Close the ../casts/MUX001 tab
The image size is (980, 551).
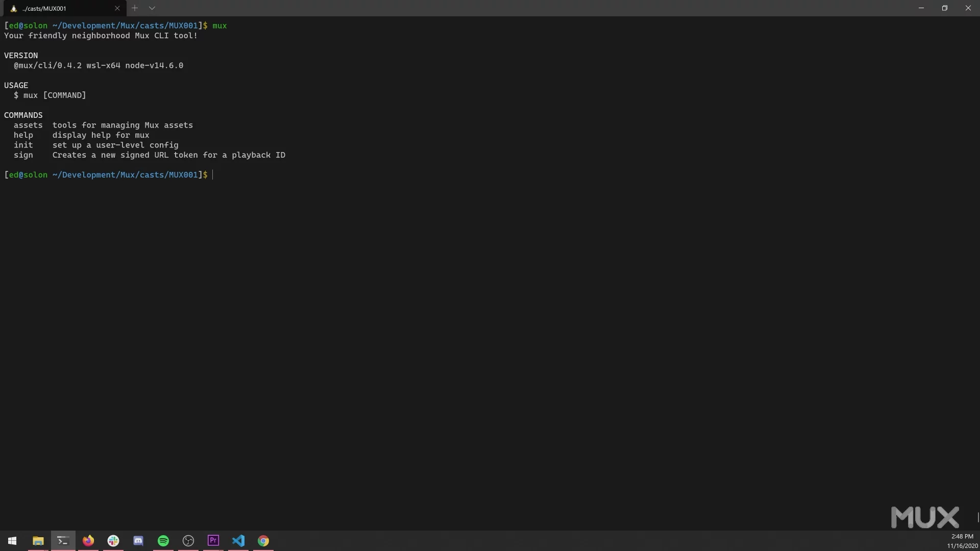click(117, 8)
